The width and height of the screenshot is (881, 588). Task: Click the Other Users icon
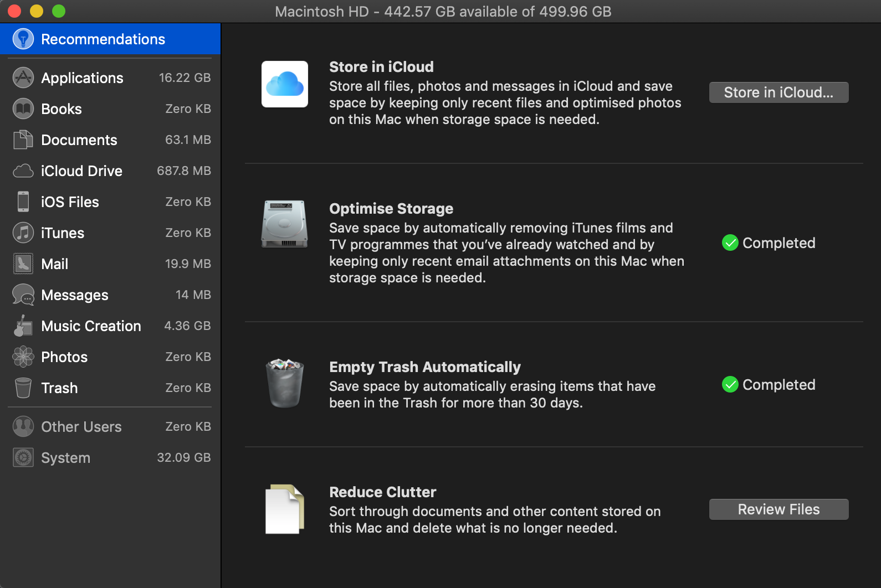pos(23,426)
